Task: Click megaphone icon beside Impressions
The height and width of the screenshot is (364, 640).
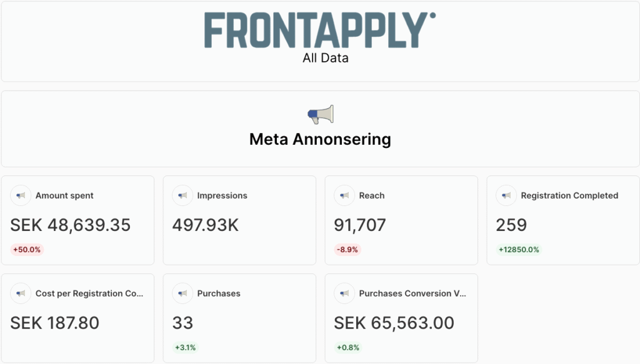Action: 182,195
